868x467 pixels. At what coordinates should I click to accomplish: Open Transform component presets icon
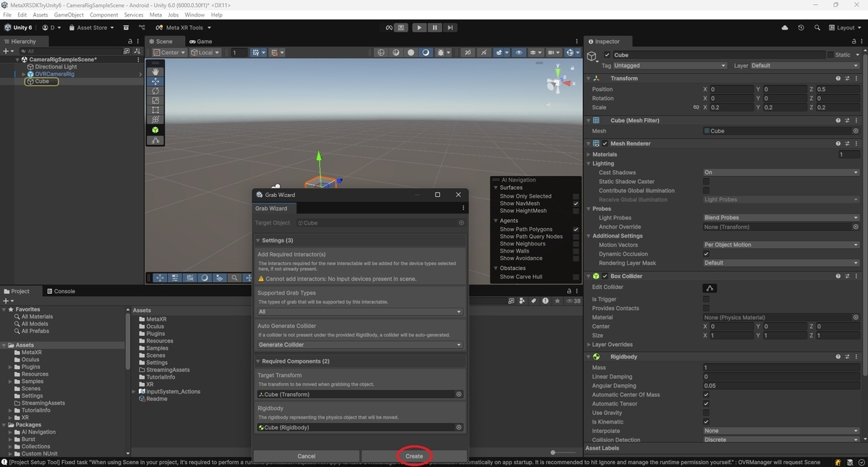847,78
